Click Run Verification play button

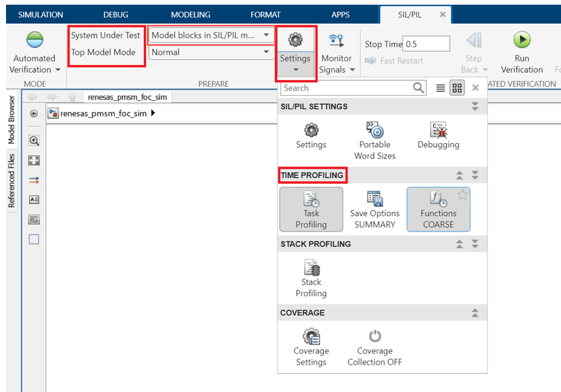(522, 40)
